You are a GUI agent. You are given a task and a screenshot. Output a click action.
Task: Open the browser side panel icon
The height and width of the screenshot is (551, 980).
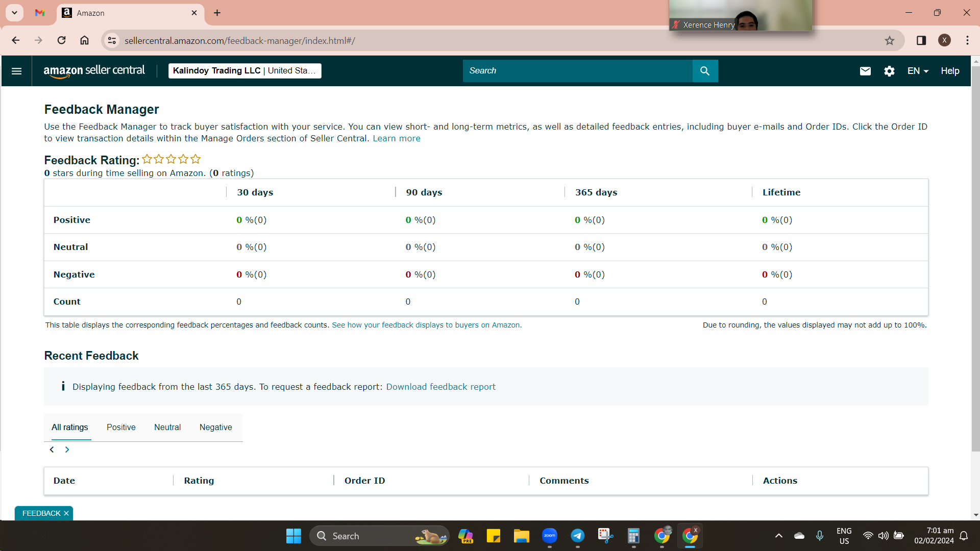(x=921, y=41)
